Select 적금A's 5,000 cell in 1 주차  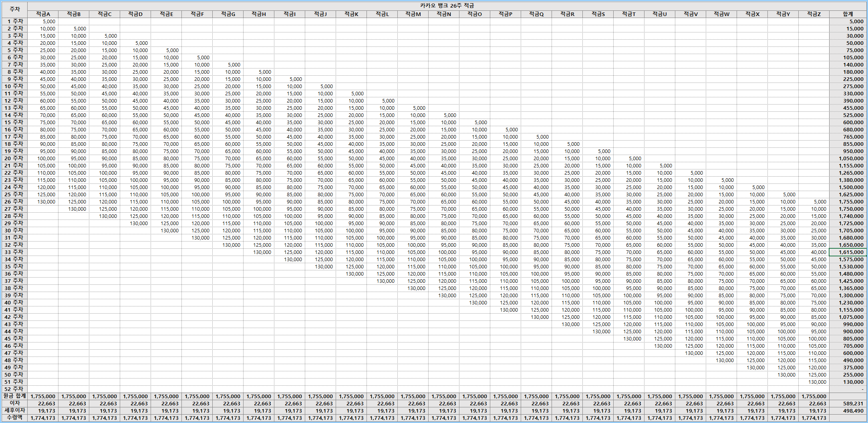43,21
